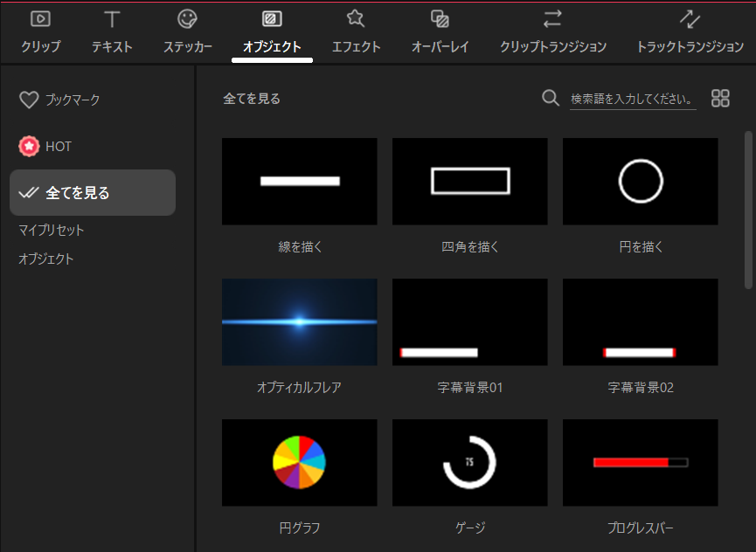Click the オブジェクト sidebar link
Screen dimensions: 756x552
(46, 259)
